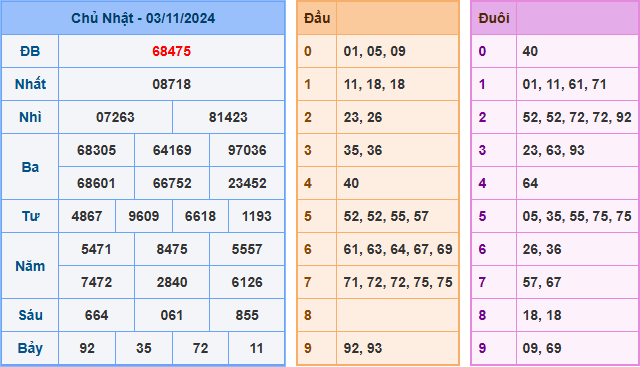Screen dimensions: 640x367
Task: Click value 40 in Đuôi row 0
Action: point(530,51)
